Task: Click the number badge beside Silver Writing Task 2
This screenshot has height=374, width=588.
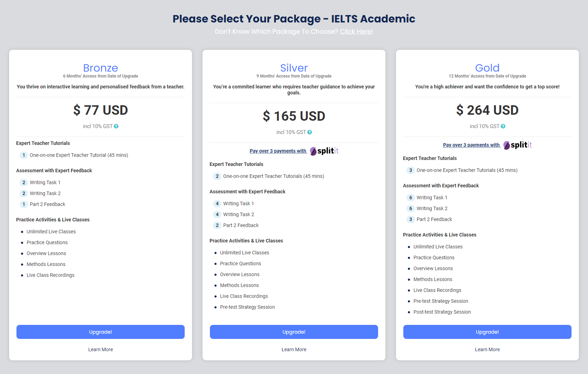Action: pyautogui.click(x=217, y=214)
